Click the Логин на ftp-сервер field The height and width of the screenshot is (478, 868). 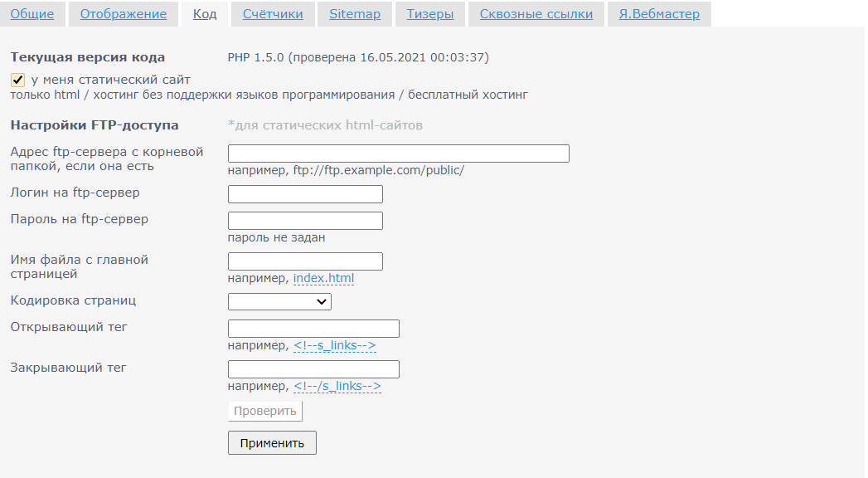[306, 194]
